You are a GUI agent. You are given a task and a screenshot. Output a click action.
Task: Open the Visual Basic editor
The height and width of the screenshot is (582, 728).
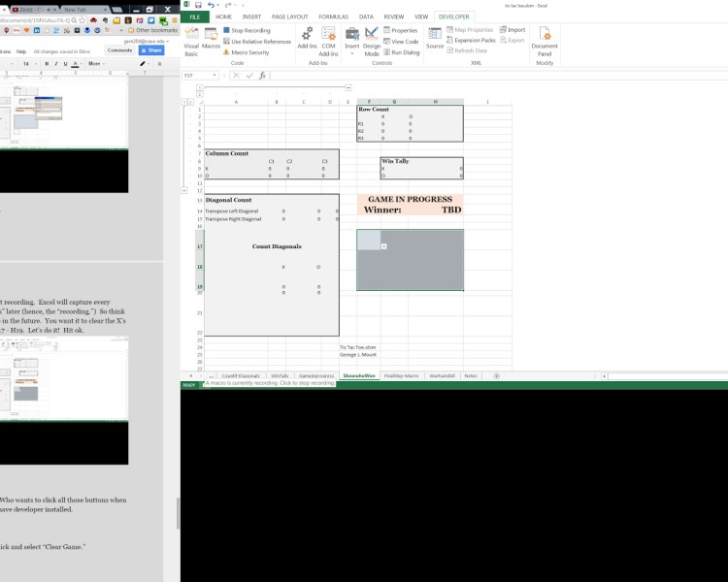click(191, 39)
